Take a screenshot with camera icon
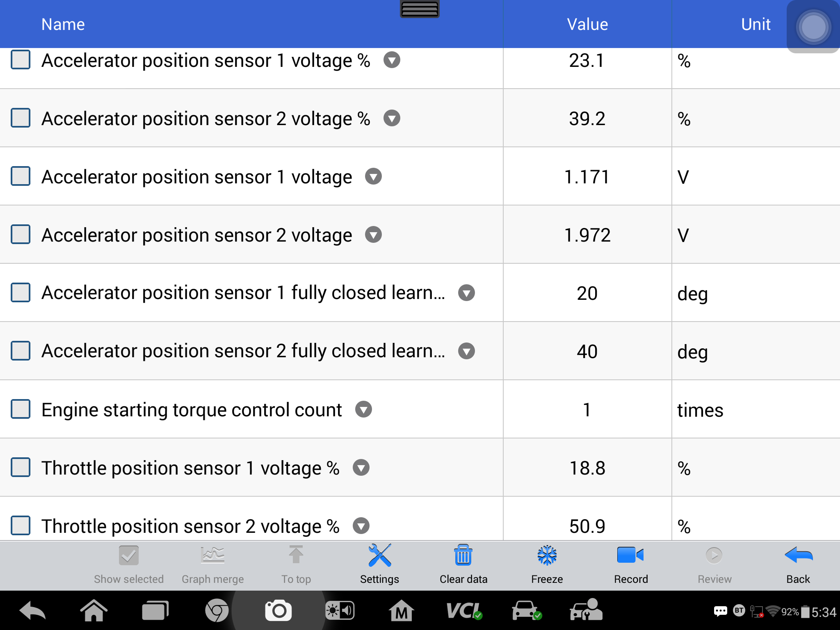This screenshot has width=840, height=630. click(278, 611)
